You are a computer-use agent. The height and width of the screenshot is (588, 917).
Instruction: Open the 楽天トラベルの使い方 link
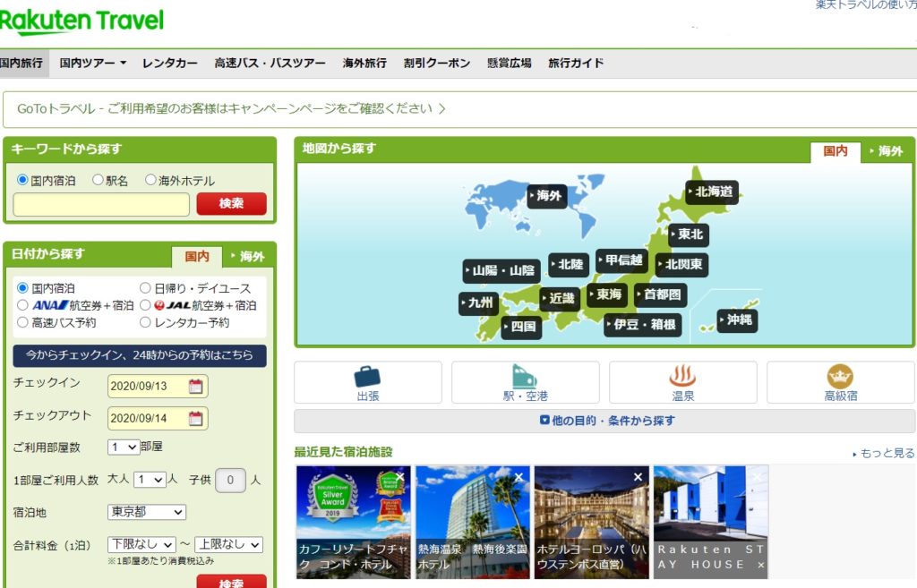coord(866,4)
